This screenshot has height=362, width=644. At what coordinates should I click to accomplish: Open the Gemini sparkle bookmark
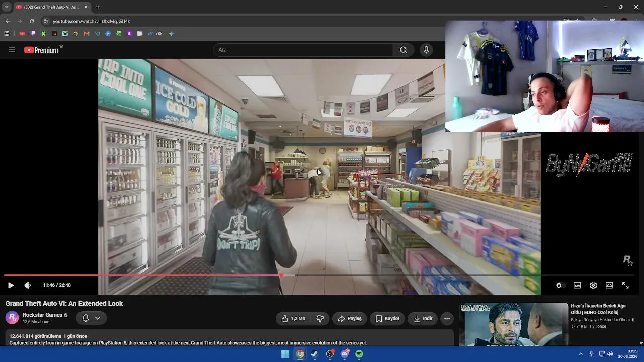[172, 34]
